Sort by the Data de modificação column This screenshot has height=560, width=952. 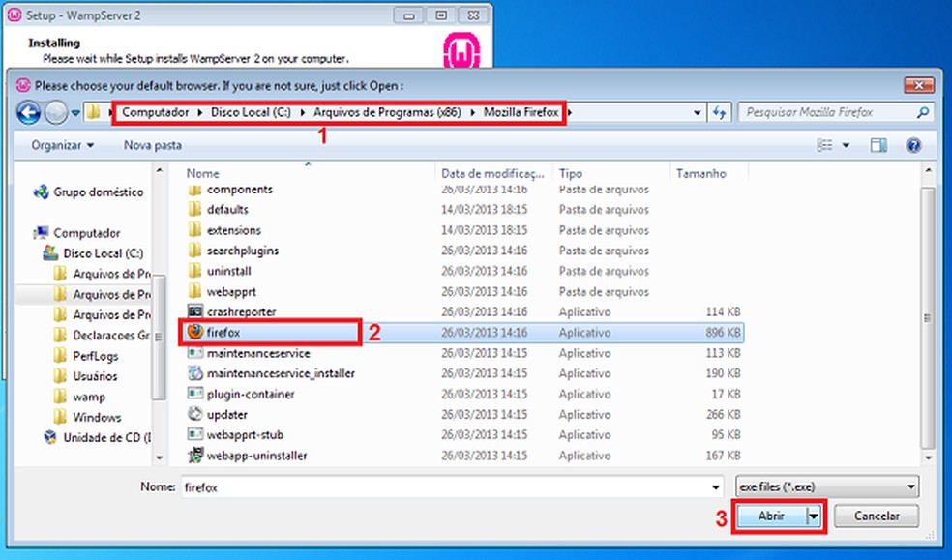point(493,173)
